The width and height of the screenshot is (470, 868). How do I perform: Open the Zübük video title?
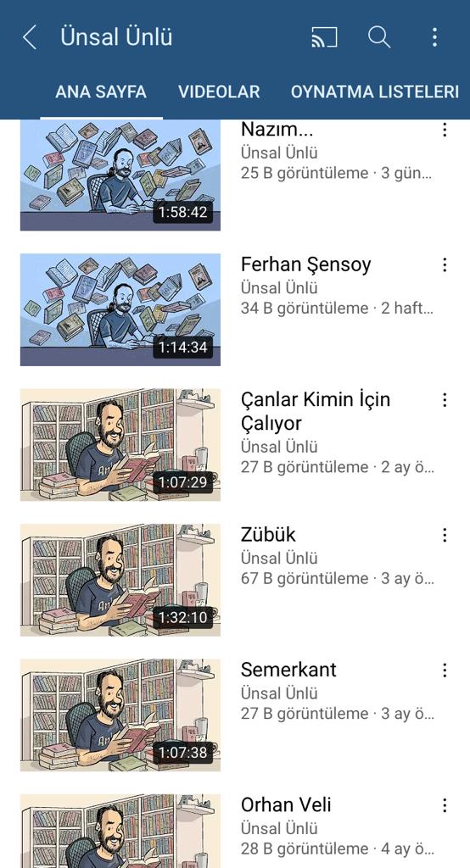268,535
